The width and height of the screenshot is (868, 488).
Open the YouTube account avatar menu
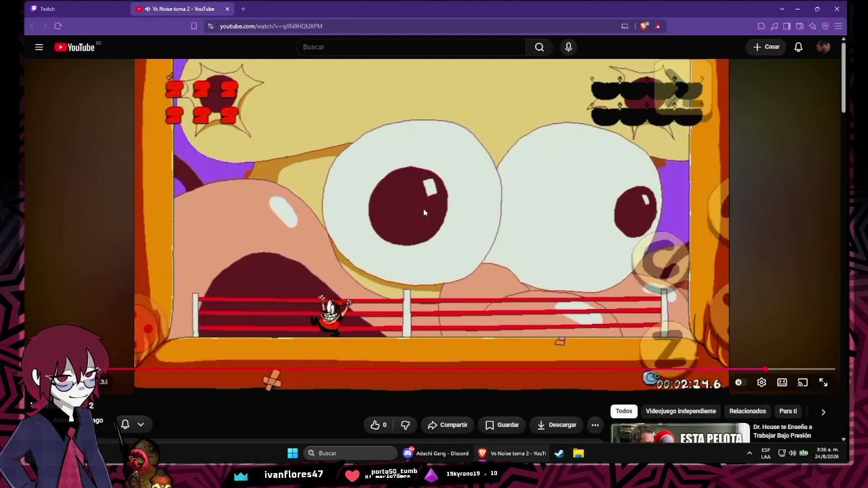[823, 47]
